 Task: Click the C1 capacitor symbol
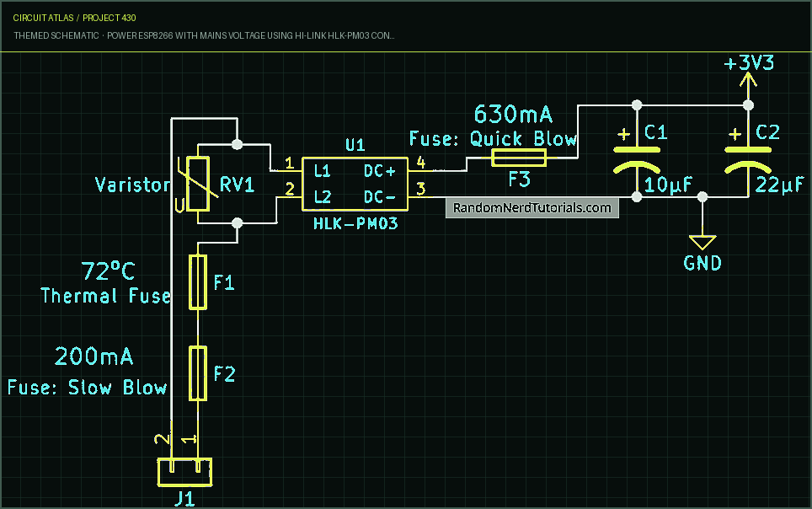point(637,158)
